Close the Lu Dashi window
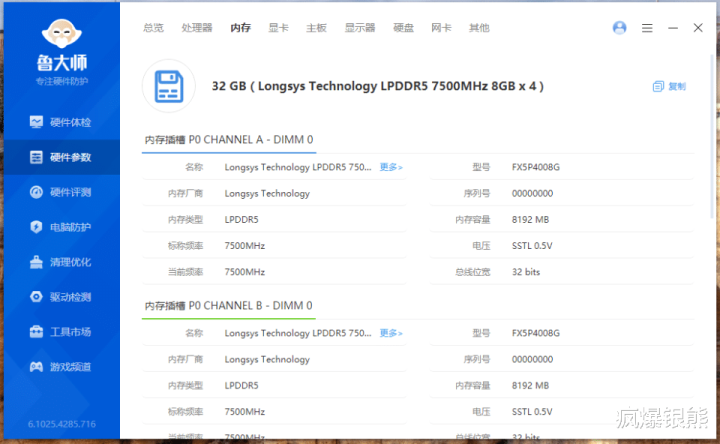This screenshot has height=444, width=720. pyautogui.click(x=698, y=28)
